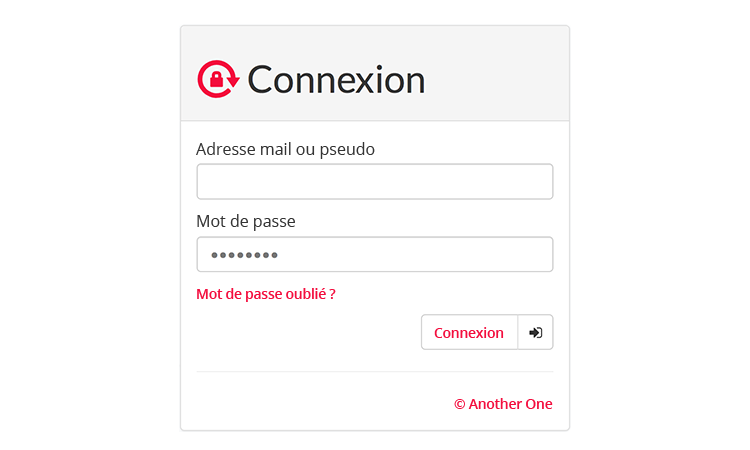Click the masked password dots
Image resolution: width=750 pixels, height=450 pixels.
click(x=244, y=255)
